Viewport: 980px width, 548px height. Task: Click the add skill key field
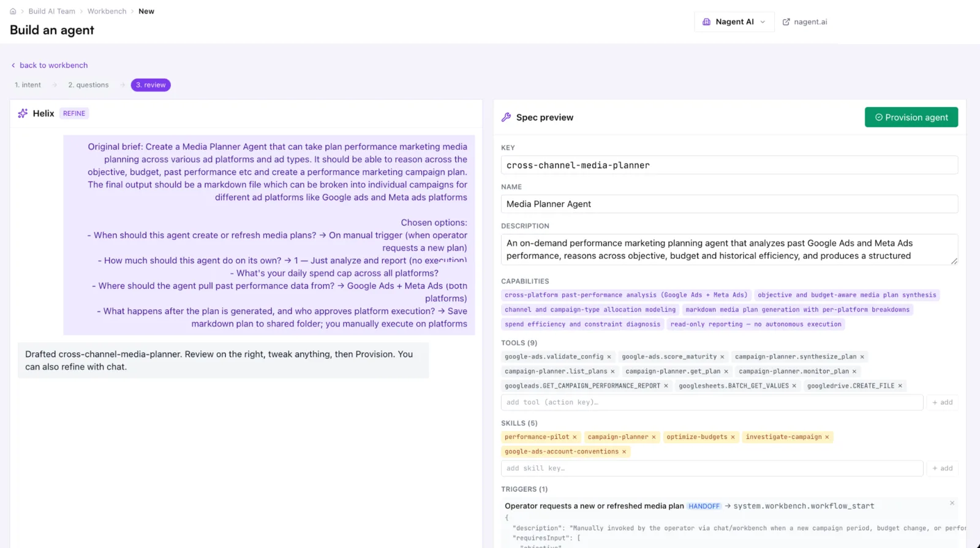tap(712, 468)
